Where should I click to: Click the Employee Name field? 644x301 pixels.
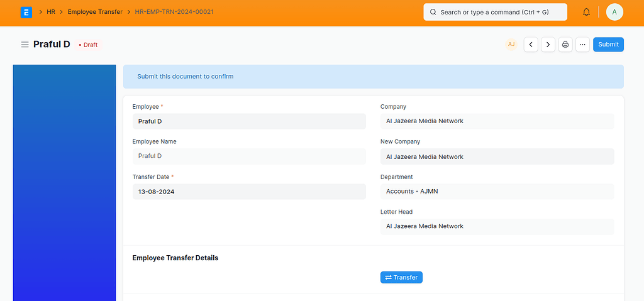pos(248,156)
